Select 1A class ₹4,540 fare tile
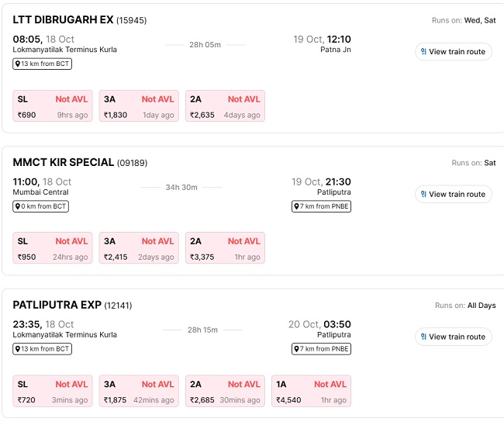Viewport: 504px width, 425px height. click(311, 391)
